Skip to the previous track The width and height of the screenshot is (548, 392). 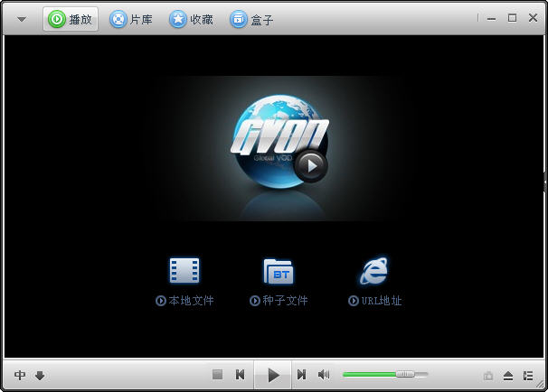(x=241, y=374)
